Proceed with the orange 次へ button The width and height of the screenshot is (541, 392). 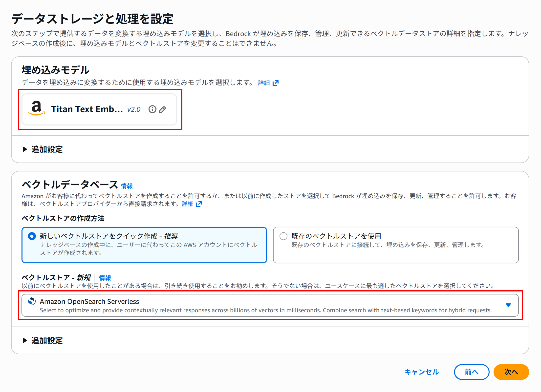pos(511,372)
